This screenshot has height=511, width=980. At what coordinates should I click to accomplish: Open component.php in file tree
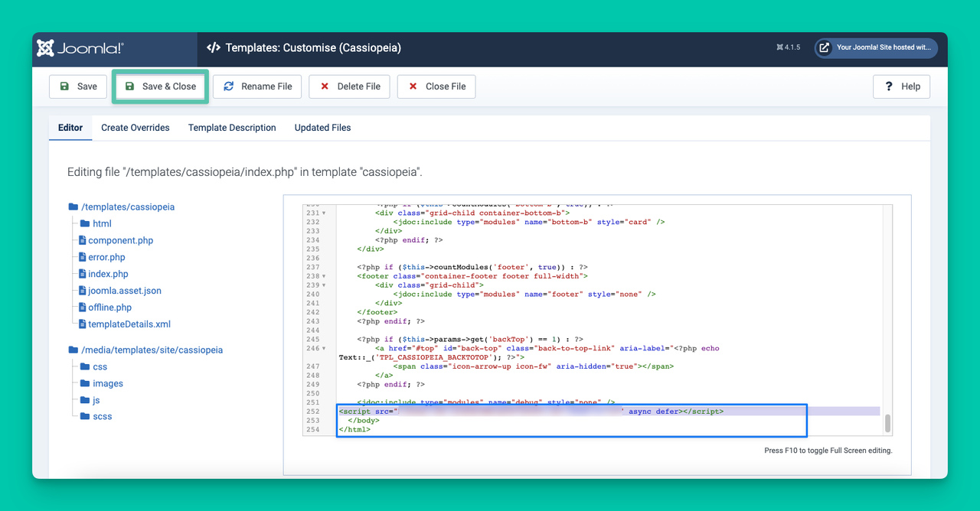tap(120, 240)
